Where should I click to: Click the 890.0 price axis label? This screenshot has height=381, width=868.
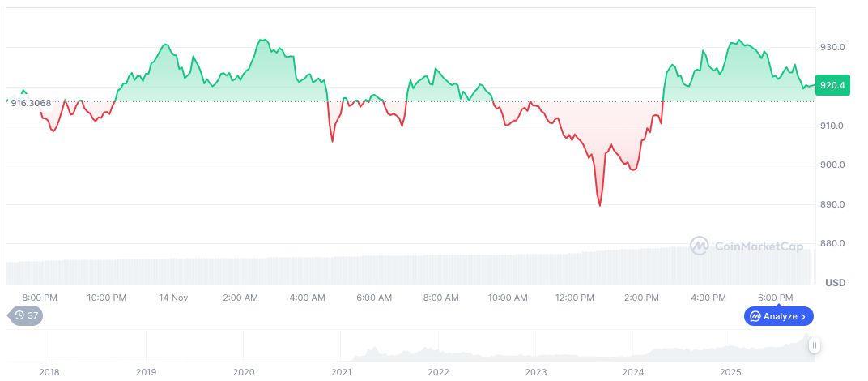832,204
